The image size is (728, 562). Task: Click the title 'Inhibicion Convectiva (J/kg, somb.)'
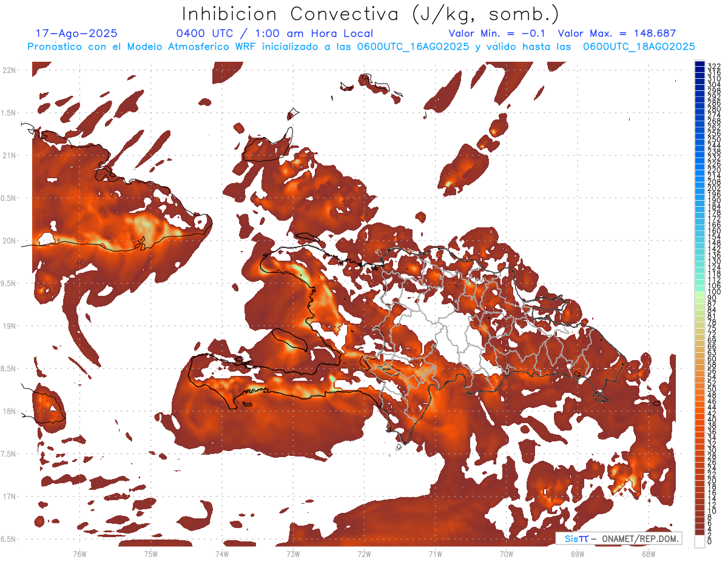pyautogui.click(x=370, y=14)
